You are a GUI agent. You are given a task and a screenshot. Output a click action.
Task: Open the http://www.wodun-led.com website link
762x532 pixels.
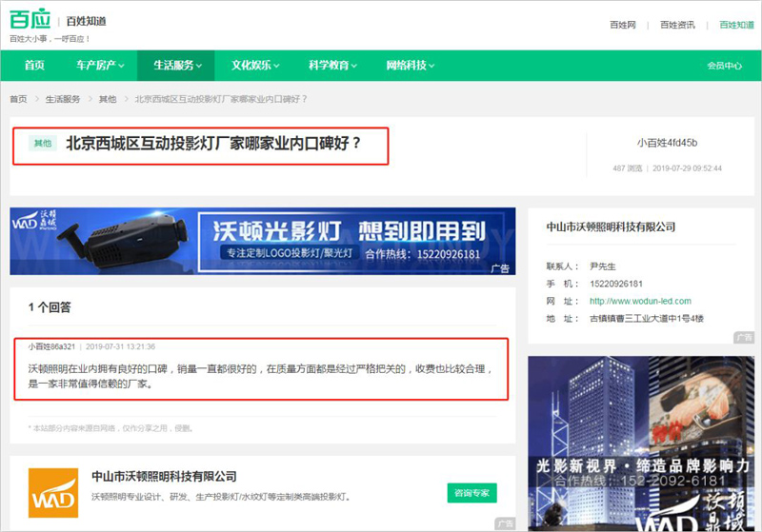[640, 301]
